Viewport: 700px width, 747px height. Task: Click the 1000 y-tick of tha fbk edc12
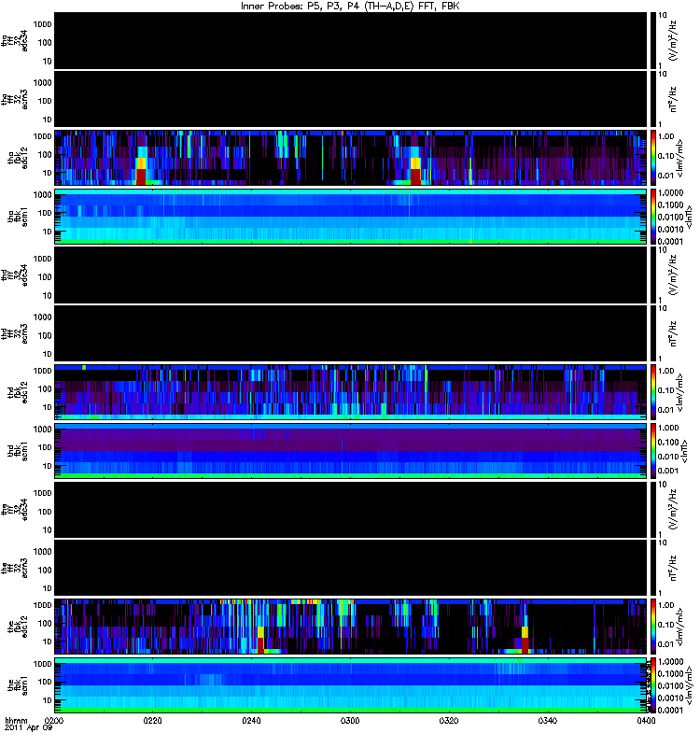(43, 136)
